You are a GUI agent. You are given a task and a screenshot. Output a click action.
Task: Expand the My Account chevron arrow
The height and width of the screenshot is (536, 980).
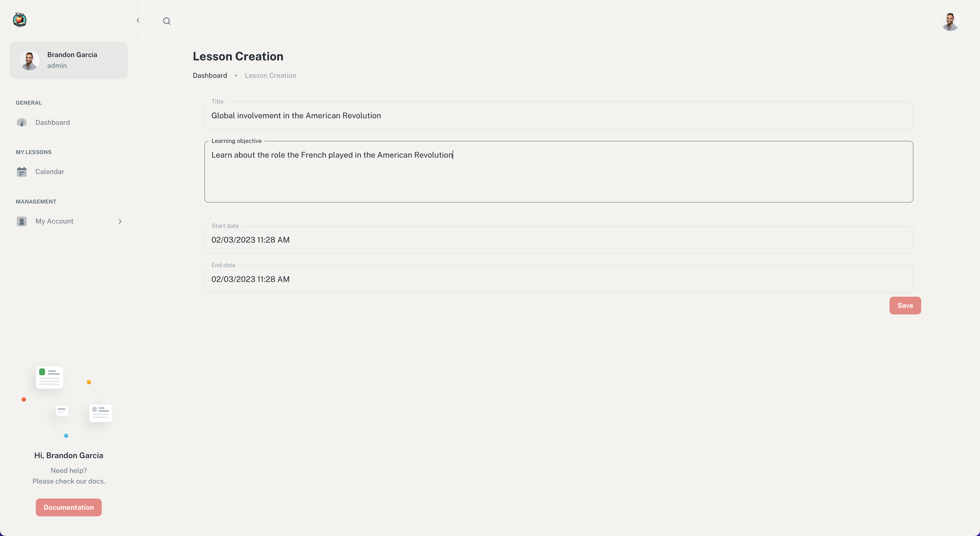(120, 221)
